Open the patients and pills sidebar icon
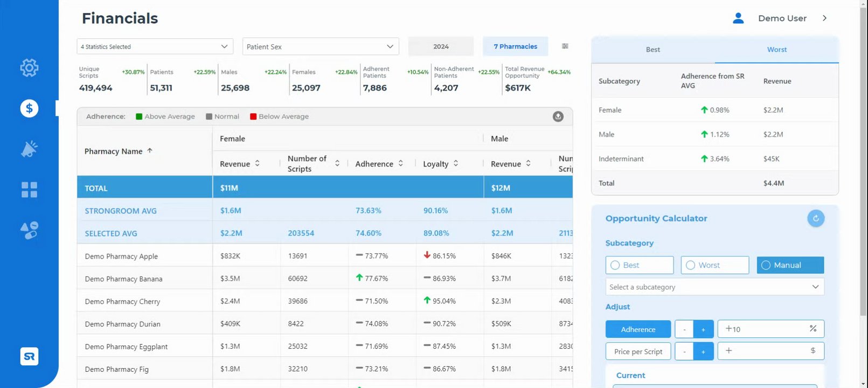The width and height of the screenshot is (868, 388). 29,230
